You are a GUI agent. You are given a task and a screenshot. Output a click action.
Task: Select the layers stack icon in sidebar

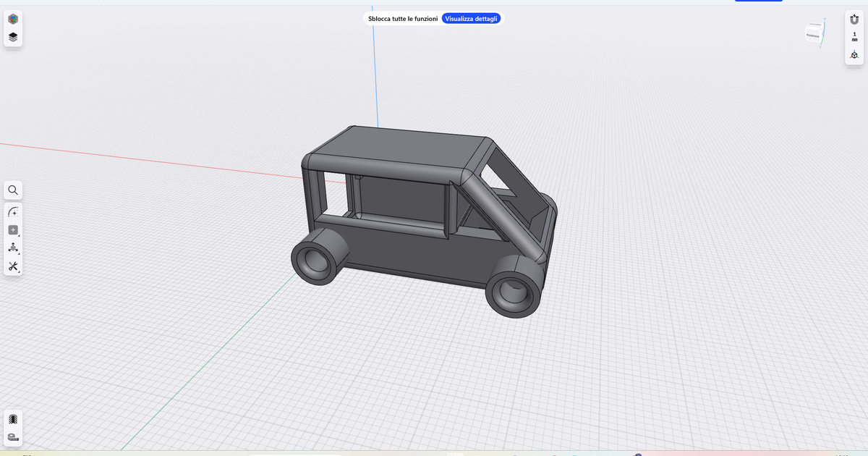[x=12, y=37]
